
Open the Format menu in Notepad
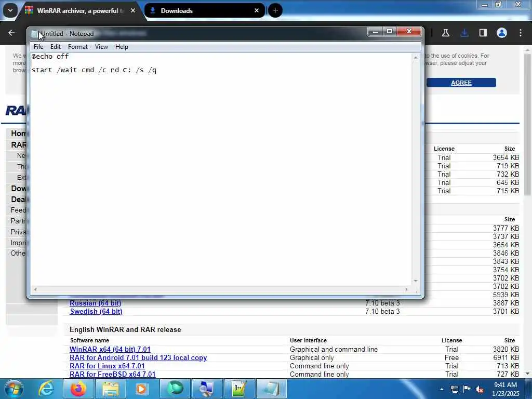(78, 47)
